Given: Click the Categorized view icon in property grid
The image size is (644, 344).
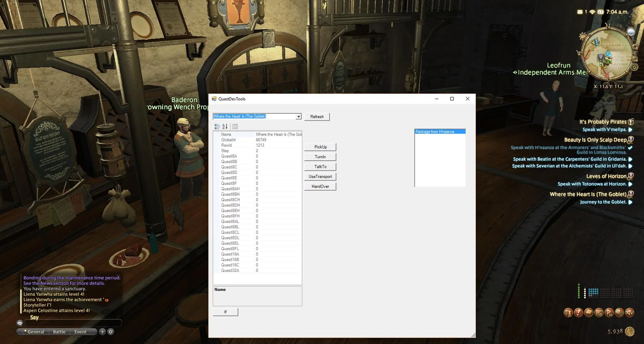Looking at the screenshot, I should pos(217,127).
